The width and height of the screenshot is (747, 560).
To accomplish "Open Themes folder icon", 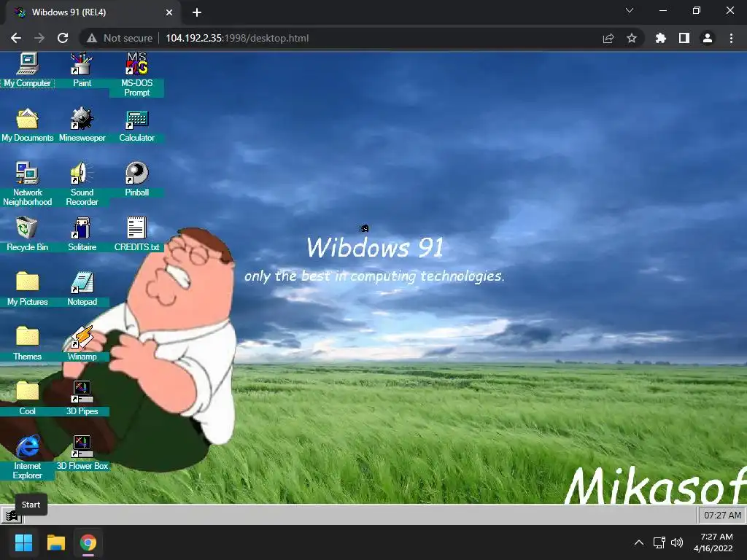I will [27, 344].
